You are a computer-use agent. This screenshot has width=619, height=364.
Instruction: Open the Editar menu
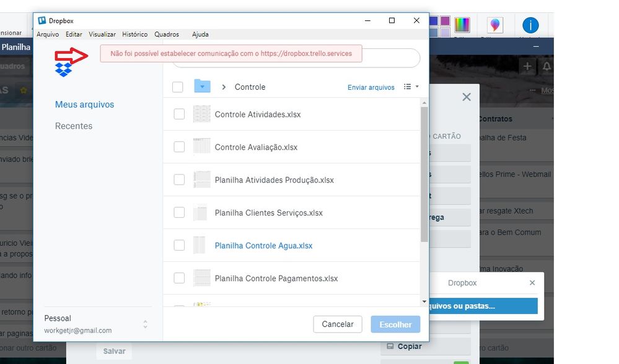(74, 34)
